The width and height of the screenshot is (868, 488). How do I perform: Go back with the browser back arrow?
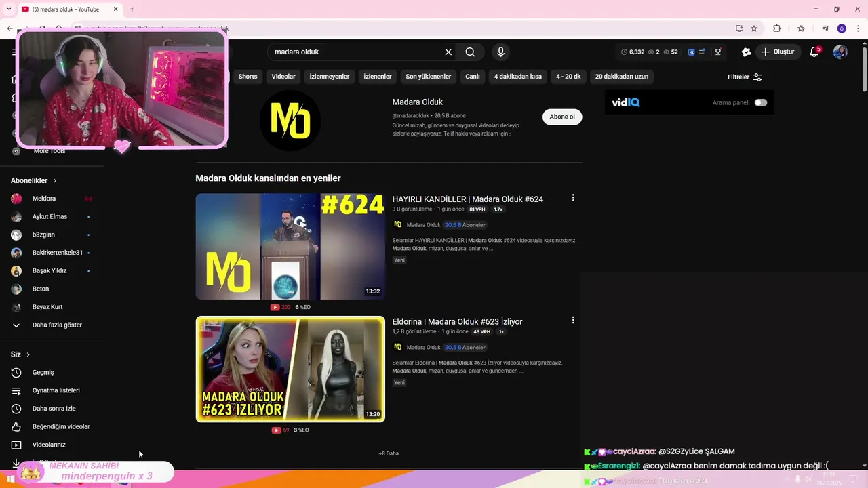9,28
